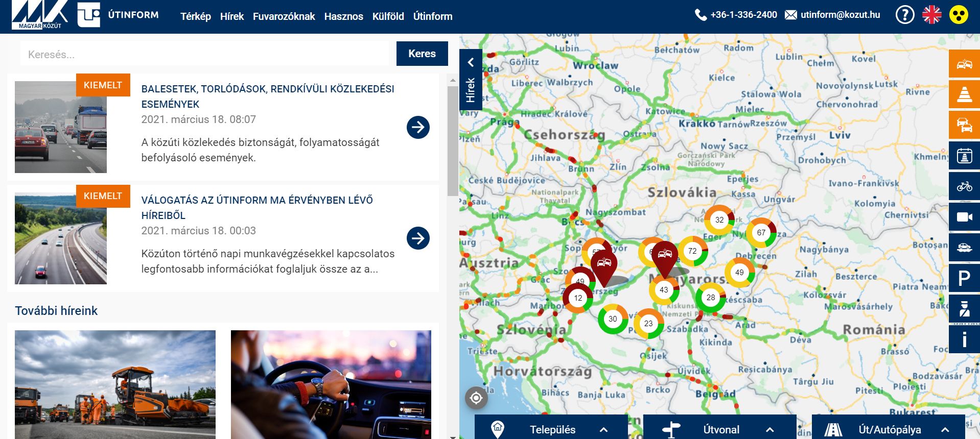This screenshot has height=439, width=980.
Task: Toggle the accidents layer car-crash icon
Action: tap(964, 64)
